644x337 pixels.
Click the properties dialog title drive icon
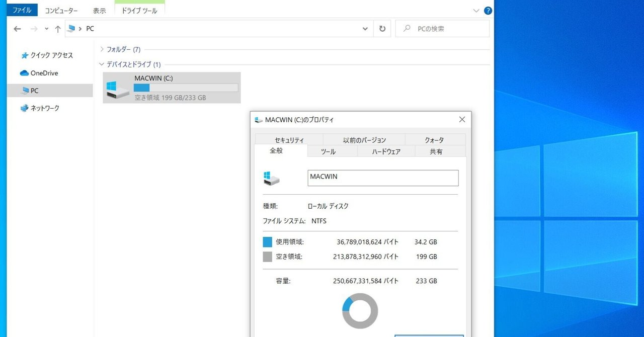259,120
